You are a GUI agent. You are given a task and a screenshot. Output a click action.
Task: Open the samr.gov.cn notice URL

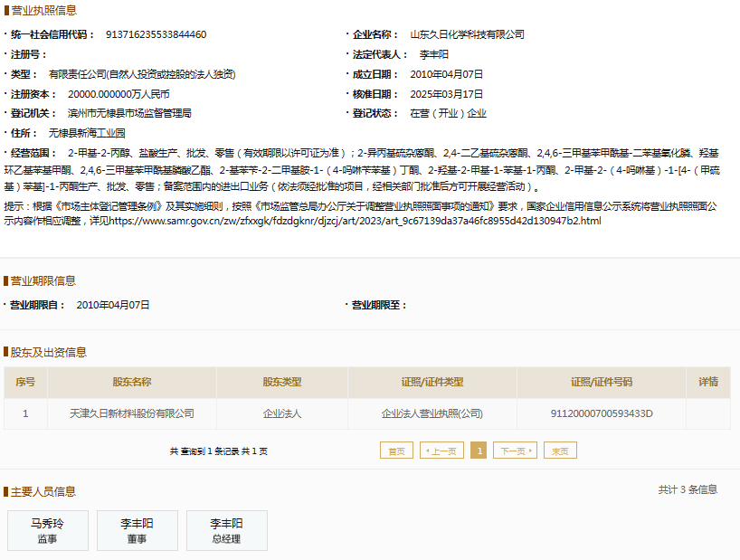tap(355, 221)
